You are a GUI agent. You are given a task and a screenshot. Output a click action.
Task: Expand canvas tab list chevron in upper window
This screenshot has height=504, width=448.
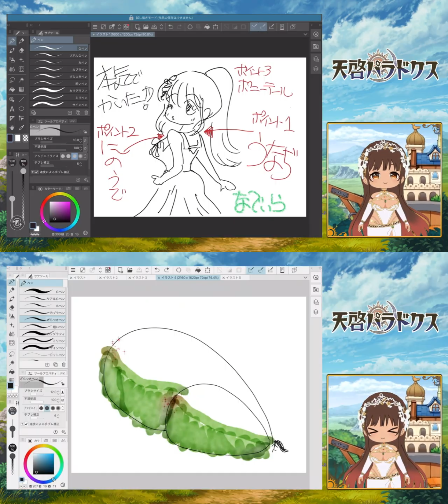pyautogui.click(x=305, y=34)
